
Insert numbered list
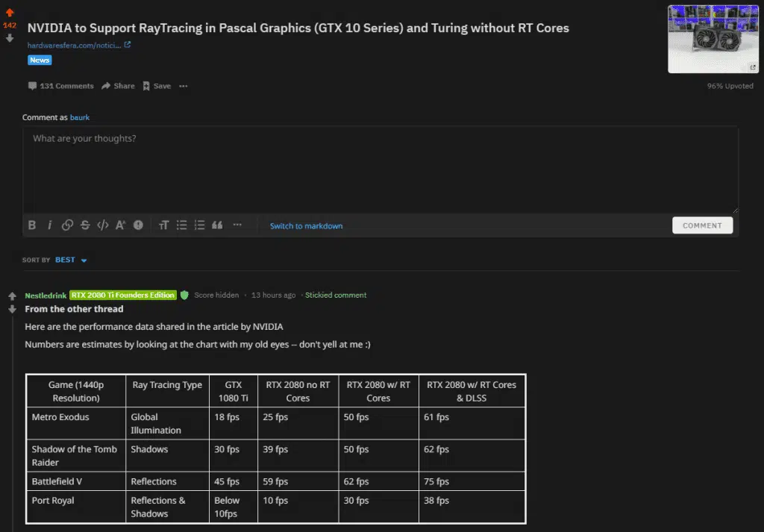tap(199, 225)
